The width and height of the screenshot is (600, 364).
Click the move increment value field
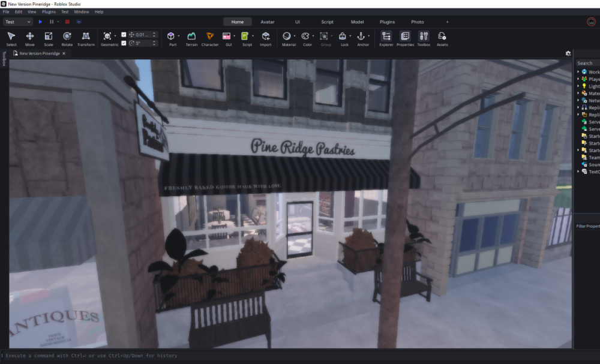coord(143,34)
